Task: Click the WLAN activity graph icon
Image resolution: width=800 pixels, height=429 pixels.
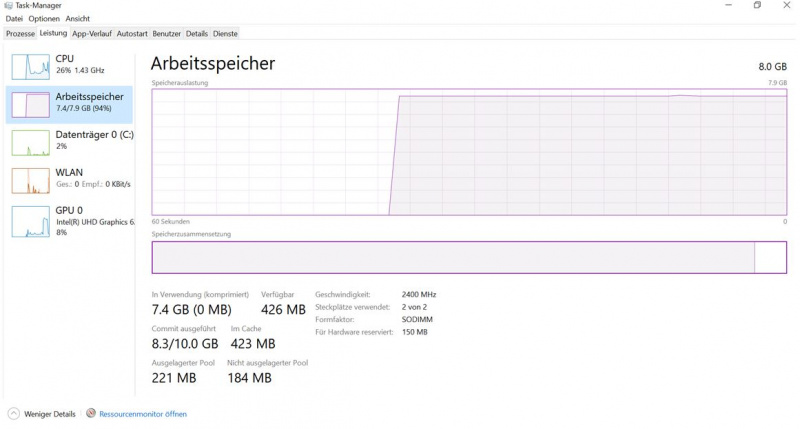Action: [30, 180]
